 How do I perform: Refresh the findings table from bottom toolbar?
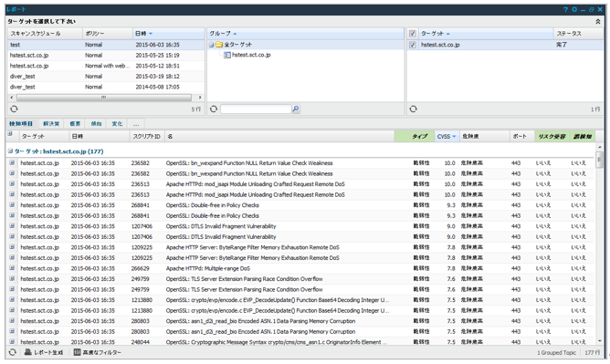(x=13, y=352)
